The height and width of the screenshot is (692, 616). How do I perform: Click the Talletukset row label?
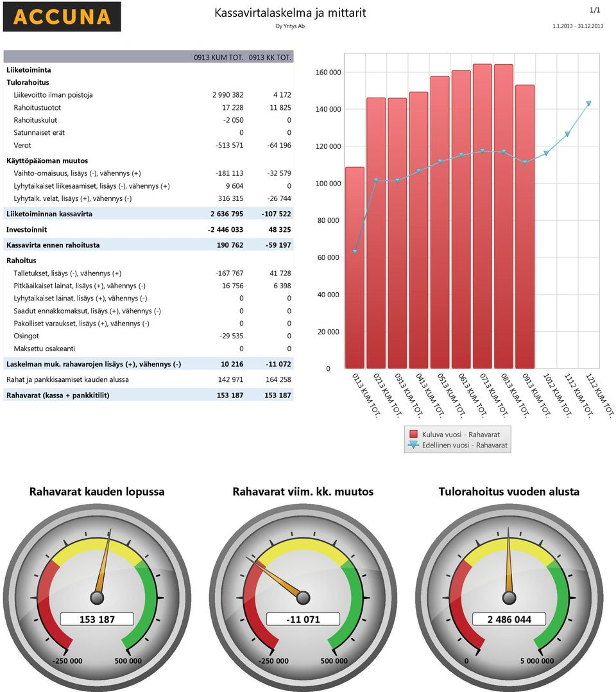(x=67, y=273)
